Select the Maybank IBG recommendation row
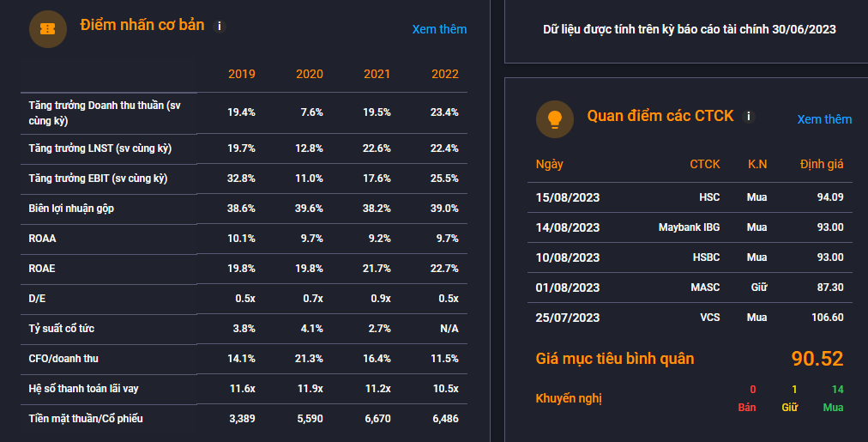 [690, 227]
